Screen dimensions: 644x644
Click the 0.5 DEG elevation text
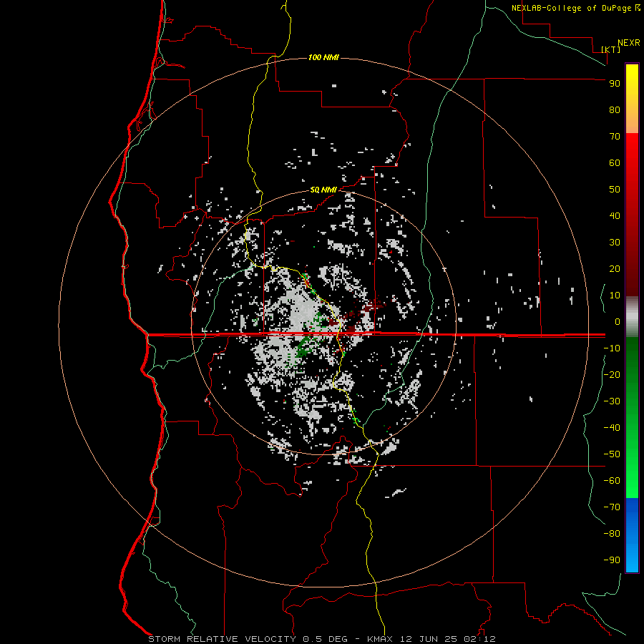pyautogui.click(x=325, y=639)
